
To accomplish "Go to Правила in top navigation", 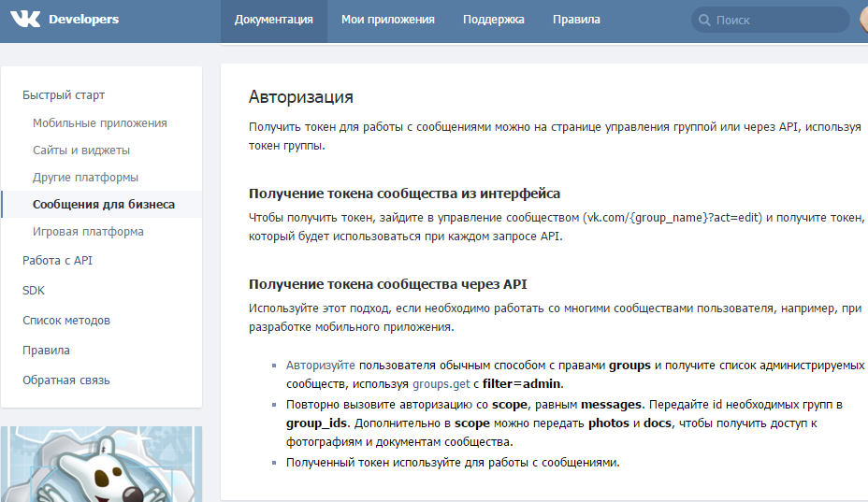I will click(576, 20).
